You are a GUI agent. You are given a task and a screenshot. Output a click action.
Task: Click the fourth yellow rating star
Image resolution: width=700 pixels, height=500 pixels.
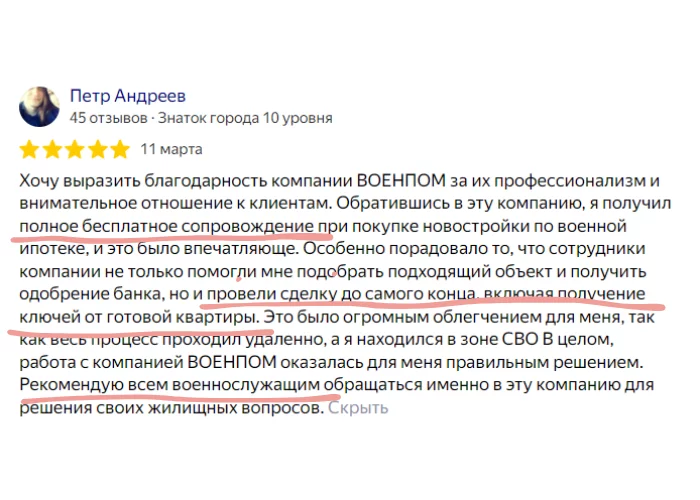click(x=97, y=150)
